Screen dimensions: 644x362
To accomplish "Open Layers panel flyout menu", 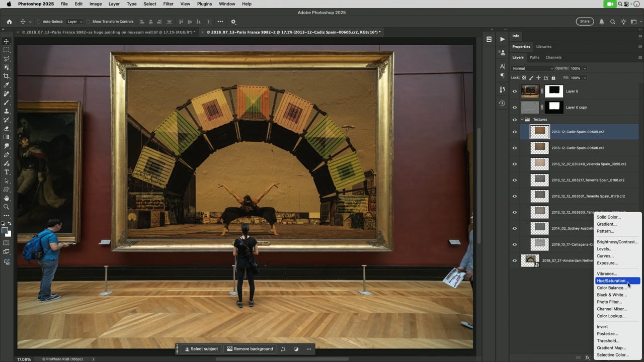I will [639, 57].
